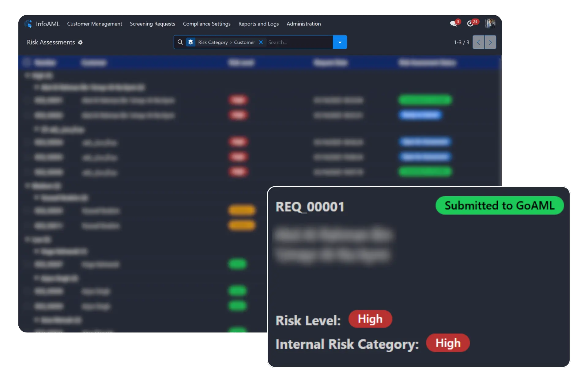Toggle the select-all checkbox in table header
This screenshot has width=588, height=386.
pos(27,63)
